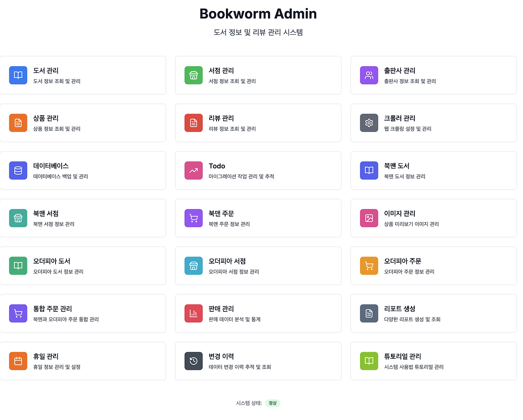Click the 정상 system status badge

pos(273,403)
